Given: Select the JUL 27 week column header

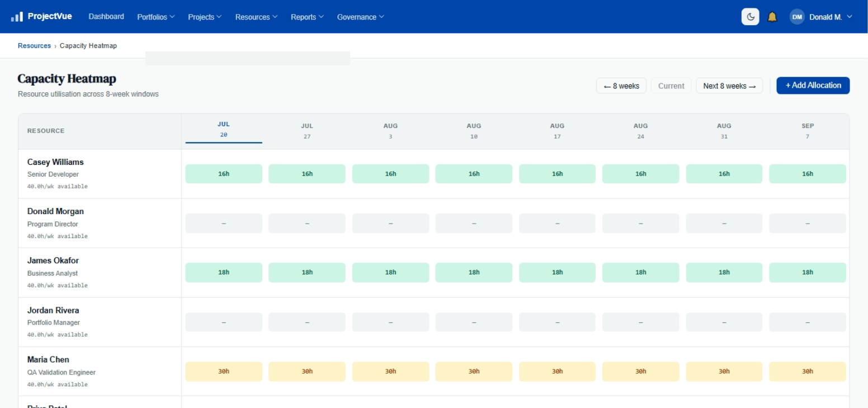Looking at the screenshot, I should coord(307,131).
